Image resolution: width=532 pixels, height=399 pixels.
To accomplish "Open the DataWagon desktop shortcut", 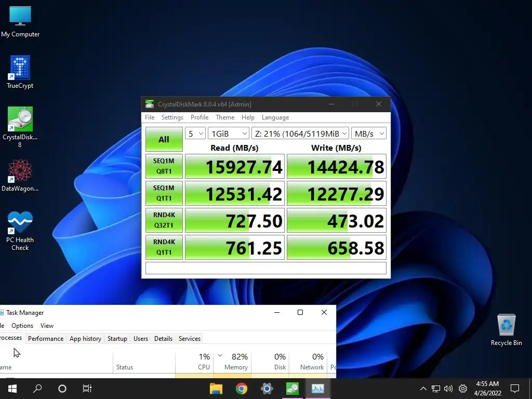I will click(x=20, y=175).
